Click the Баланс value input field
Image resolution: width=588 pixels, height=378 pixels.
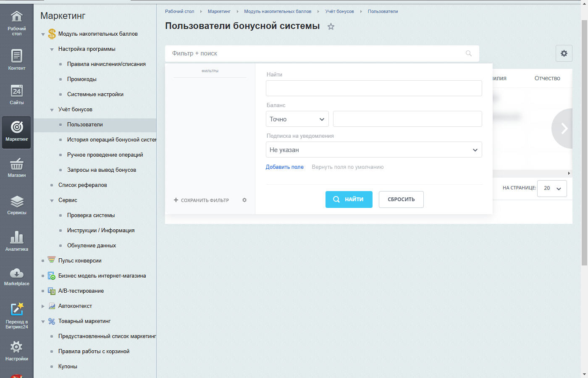point(407,119)
